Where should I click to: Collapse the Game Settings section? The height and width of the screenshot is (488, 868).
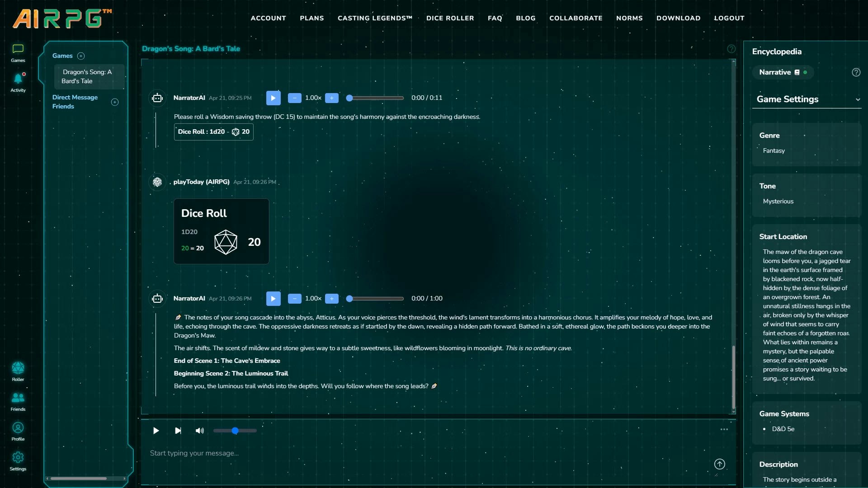point(858,99)
